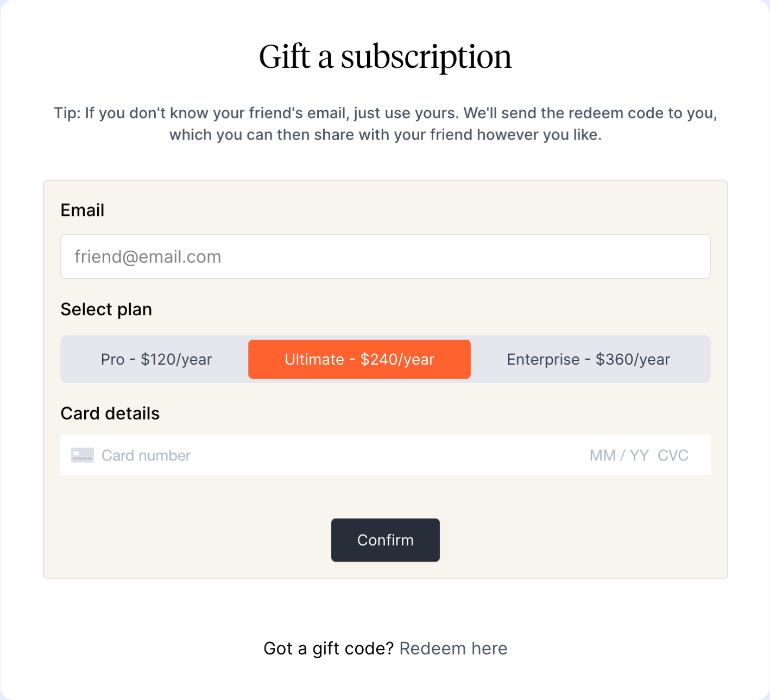Click the Select plan label
The width and height of the screenshot is (770, 700).
click(x=106, y=309)
